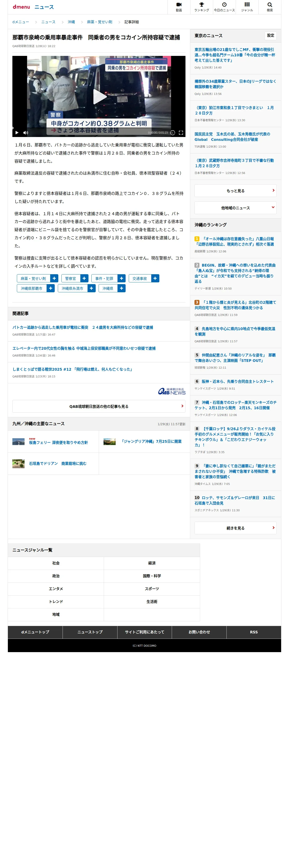Click the ニュース header title

point(44,7)
